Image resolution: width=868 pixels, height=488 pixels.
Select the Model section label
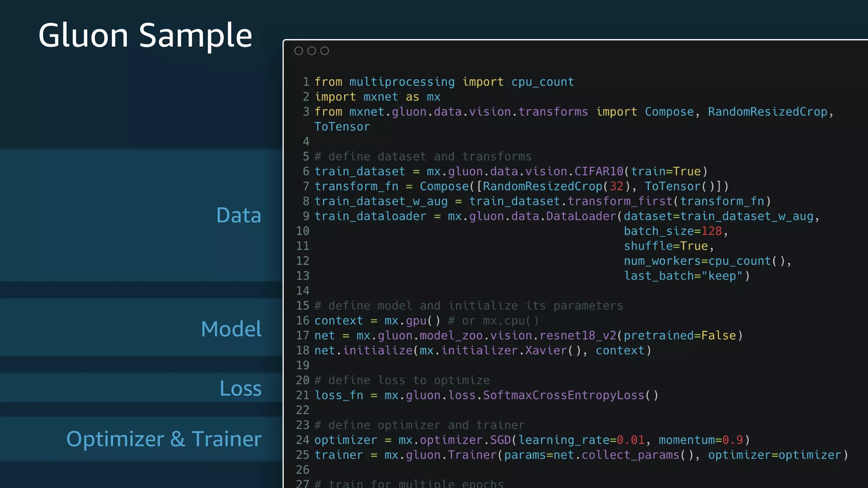click(231, 329)
